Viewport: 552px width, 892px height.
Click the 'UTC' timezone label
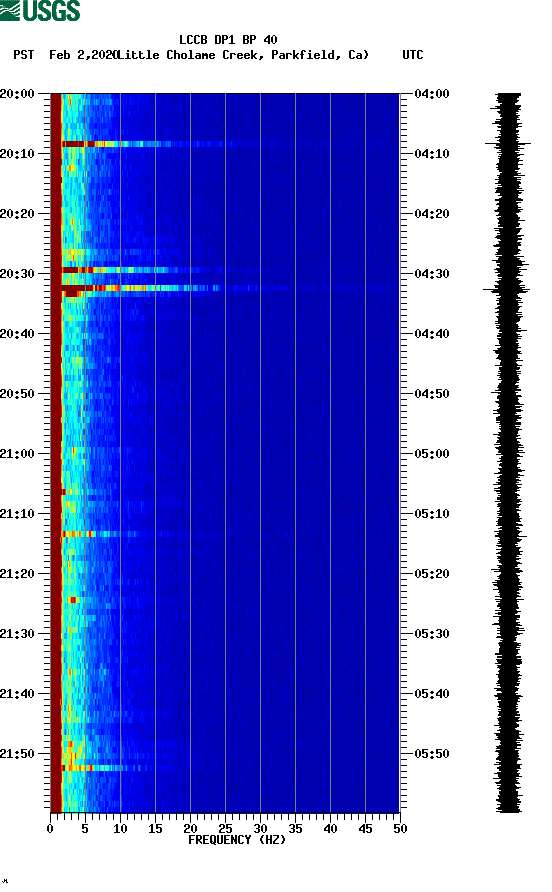click(413, 55)
